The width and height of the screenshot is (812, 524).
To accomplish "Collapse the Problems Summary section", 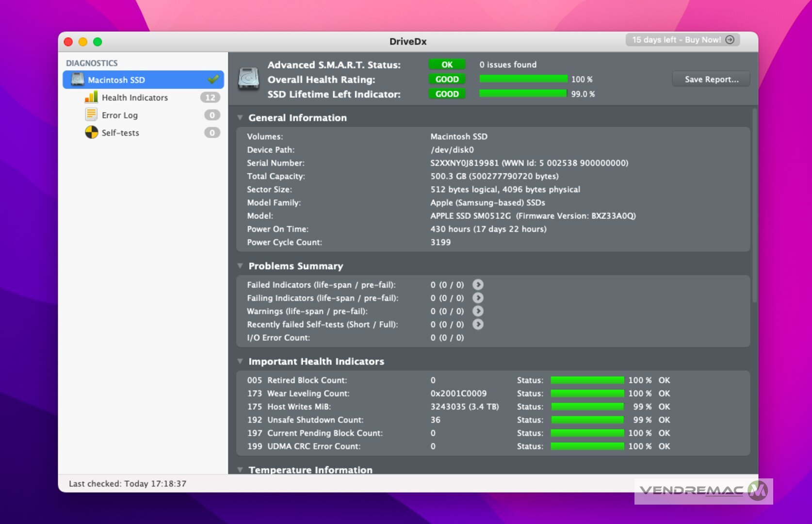I will (x=240, y=266).
